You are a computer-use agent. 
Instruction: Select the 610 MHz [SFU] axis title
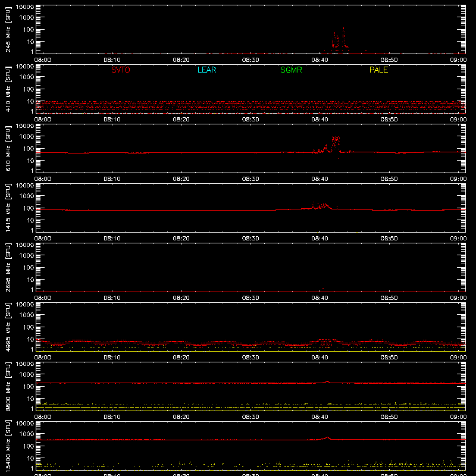[x=8, y=148]
